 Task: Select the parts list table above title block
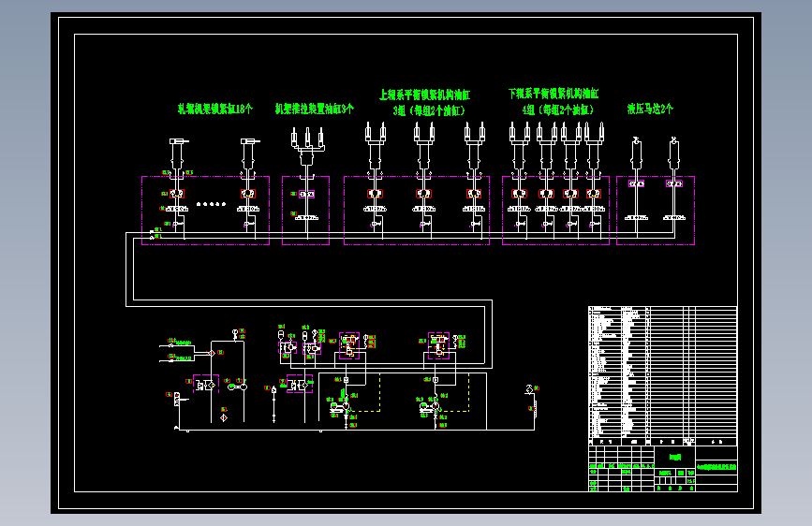pos(663,376)
